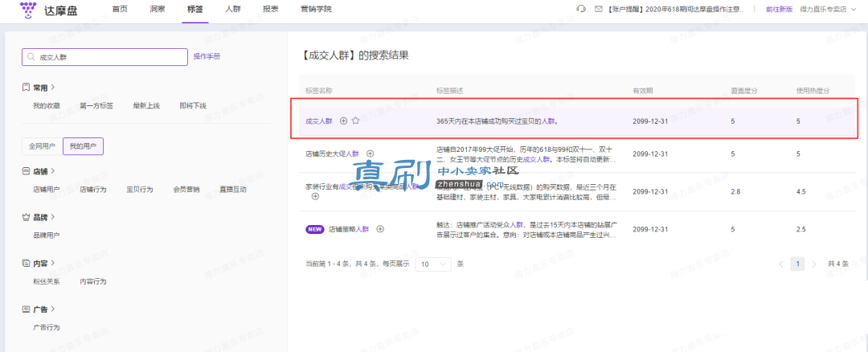868x352 pixels.
Task: Open 标签 tab
Action: pyautogui.click(x=194, y=9)
